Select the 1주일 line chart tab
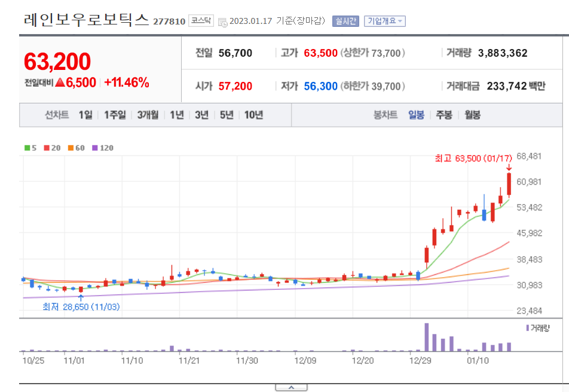 click(115, 115)
